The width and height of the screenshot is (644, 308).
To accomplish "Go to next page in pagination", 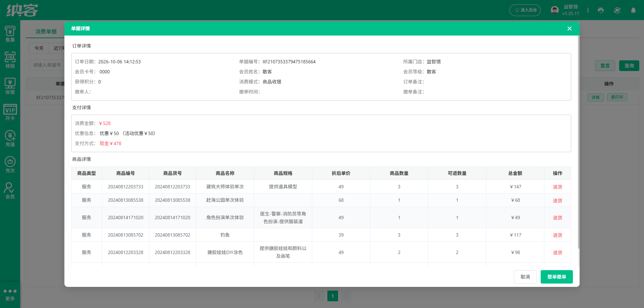I will click(346, 296).
